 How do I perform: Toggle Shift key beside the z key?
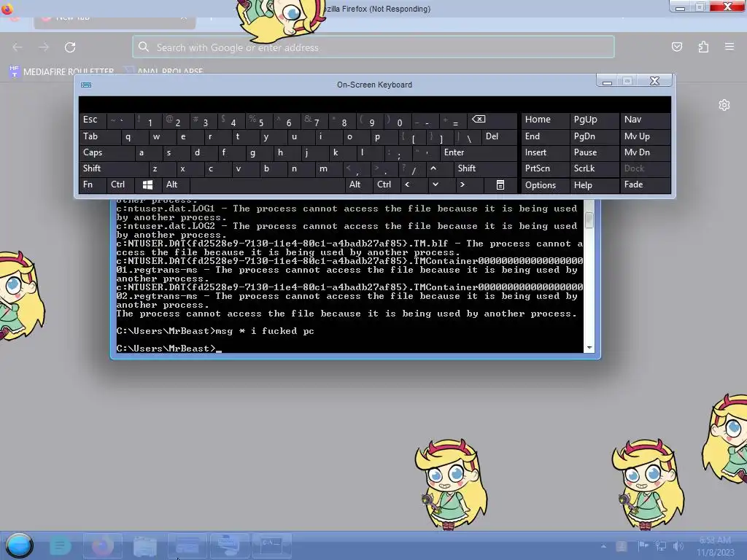click(113, 168)
